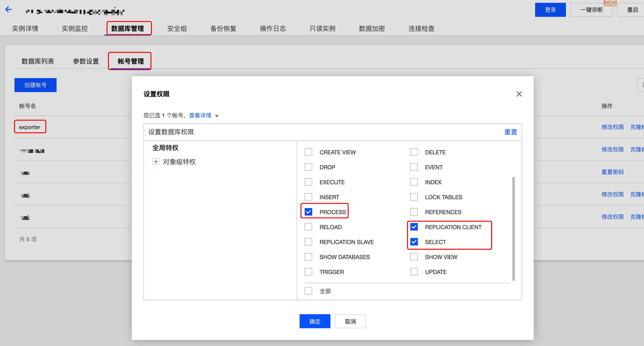Disable the SELECT privilege checkbox
Screen dimensions: 644x346
click(x=414, y=242)
